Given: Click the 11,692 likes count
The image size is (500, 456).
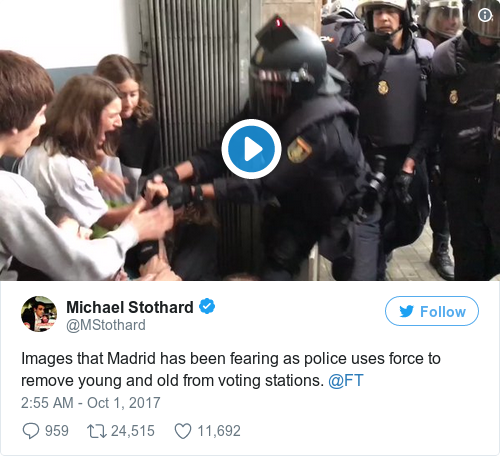Looking at the screenshot, I should coord(219,431).
